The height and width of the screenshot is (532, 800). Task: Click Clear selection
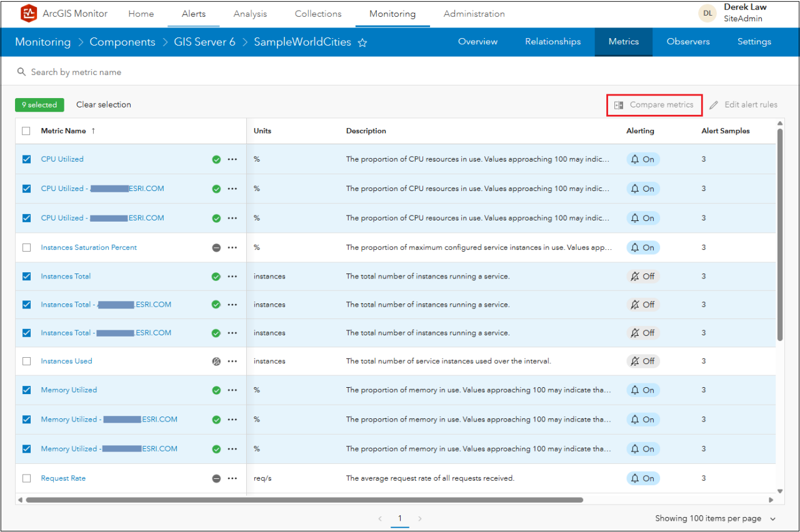104,105
